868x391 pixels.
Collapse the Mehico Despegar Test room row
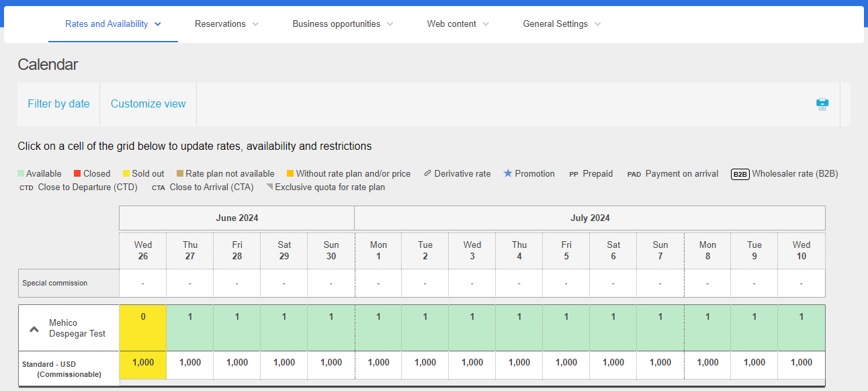click(x=34, y=329)
